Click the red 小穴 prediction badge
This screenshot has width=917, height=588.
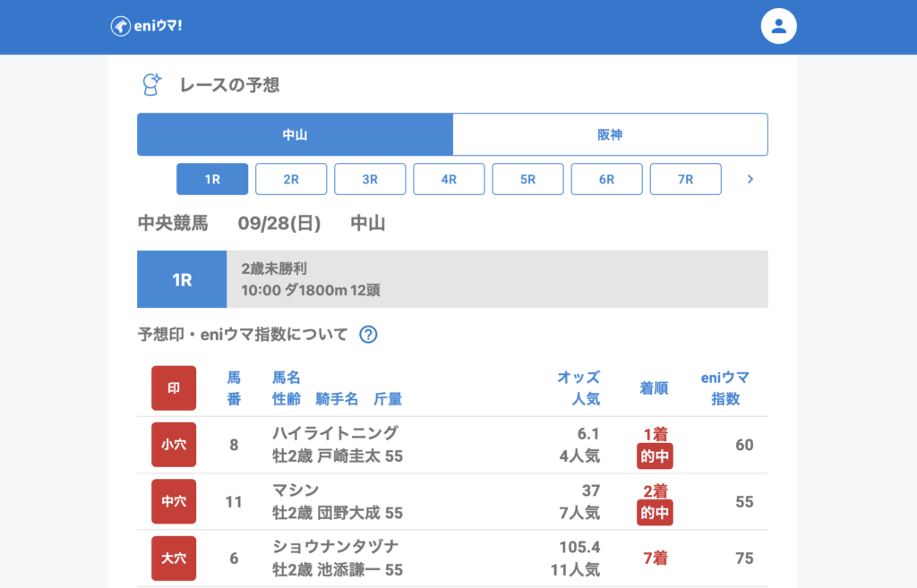coord(174,445)
